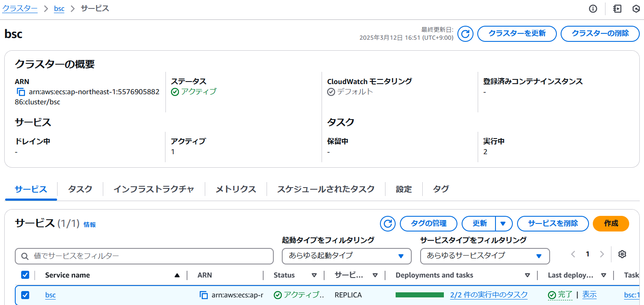
Task: Open the launch type filter dropdown
Action: tap(347, 256)
